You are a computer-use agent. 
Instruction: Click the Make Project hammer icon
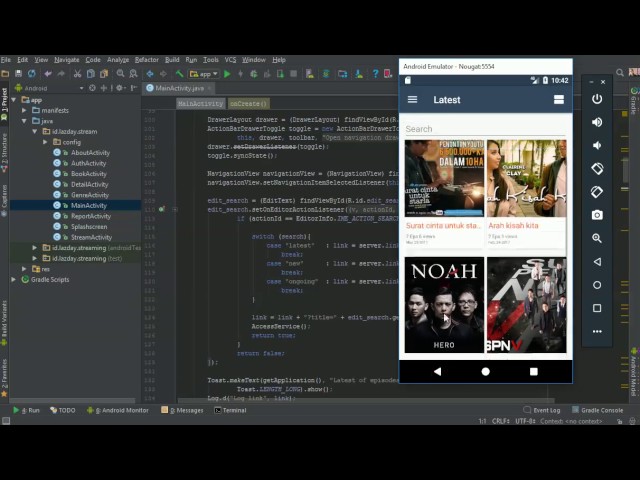(x=179, y=74)
